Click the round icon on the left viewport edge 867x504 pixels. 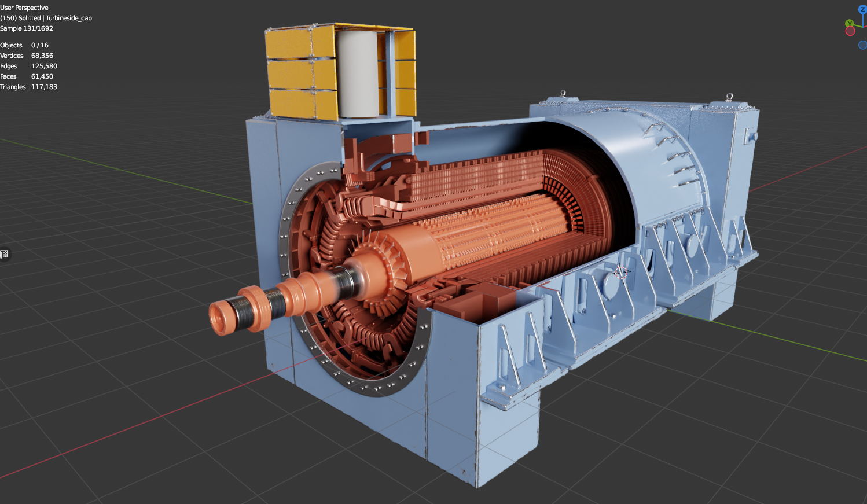click(x=5, y=254)
